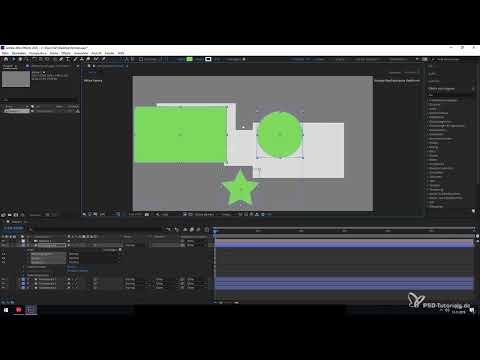
Task: Click the color depth (bpc) button in Project panel
Action: coord(35,215)
